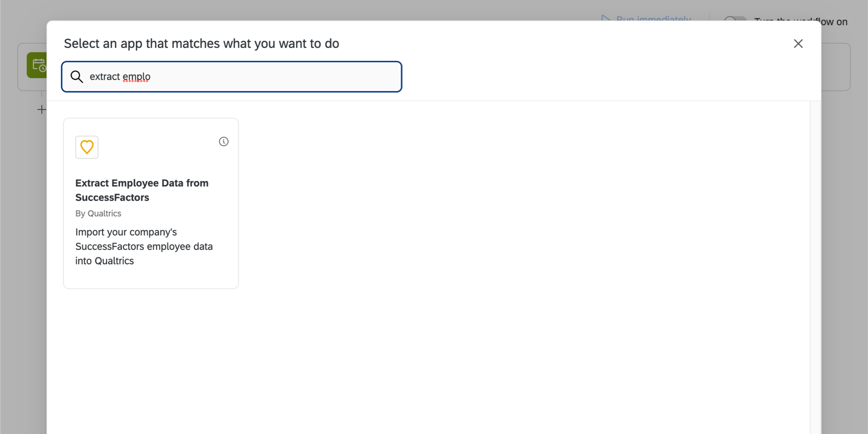Select the app description text on the card
The height and width of the screenshot is (434, 868).
(144, 246)
